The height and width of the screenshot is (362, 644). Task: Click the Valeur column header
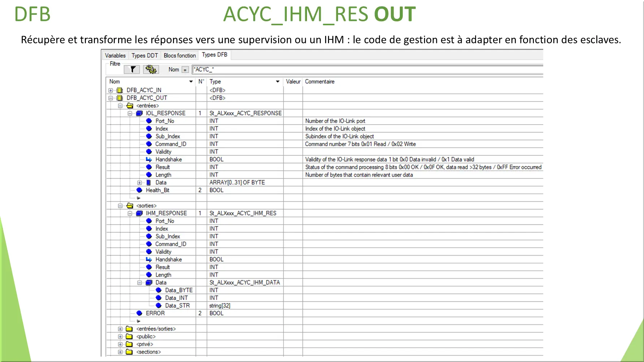[x=293, y=82]
